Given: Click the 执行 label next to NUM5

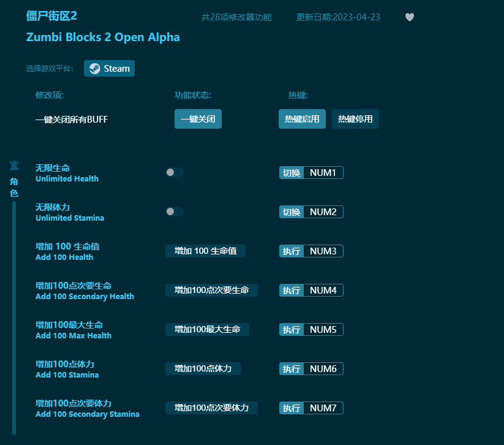Looking at the screenshot, I should click(x=291, y=329).
